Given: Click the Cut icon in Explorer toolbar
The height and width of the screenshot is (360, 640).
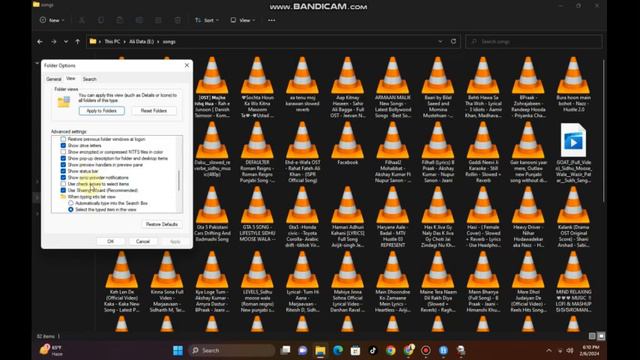Looking at the screenshot, I should pos(82,20).
